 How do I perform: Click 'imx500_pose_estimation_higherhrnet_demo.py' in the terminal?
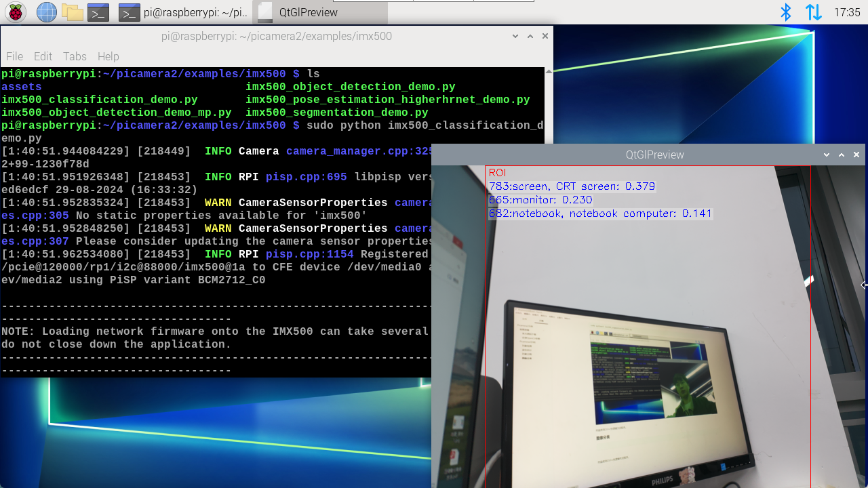click(x=388, y=100)
